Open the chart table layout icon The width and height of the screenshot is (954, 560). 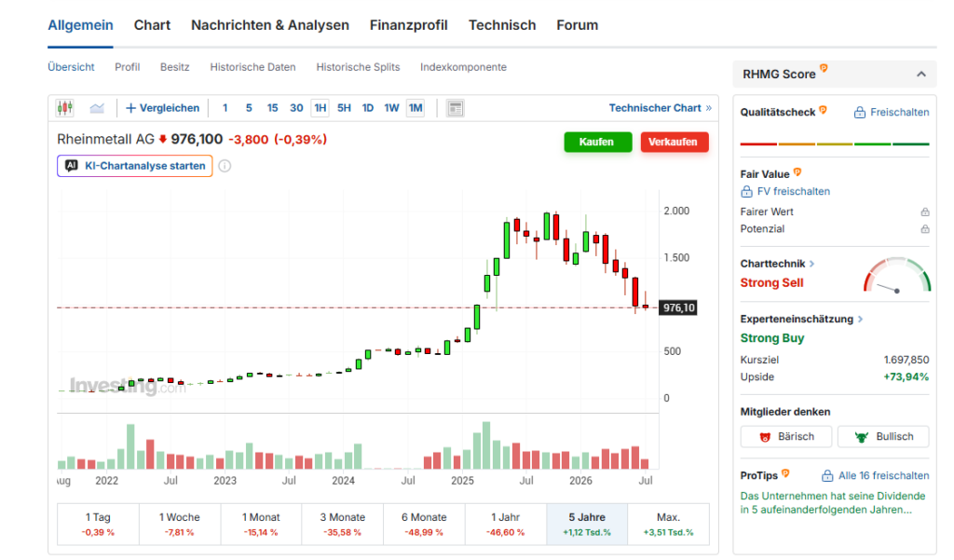[x=455, y=108]
